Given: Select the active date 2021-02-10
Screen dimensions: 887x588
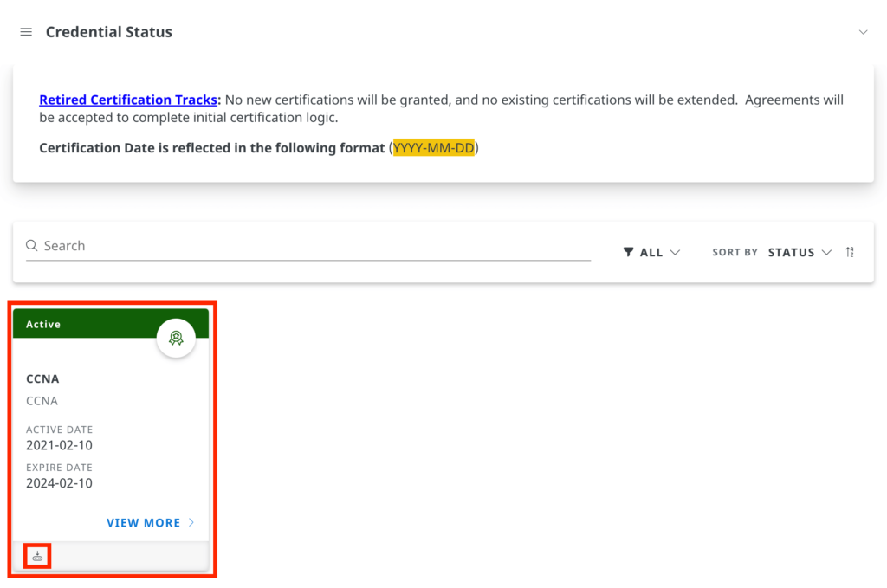Looking at the screenshot, I should pos(59,445).
